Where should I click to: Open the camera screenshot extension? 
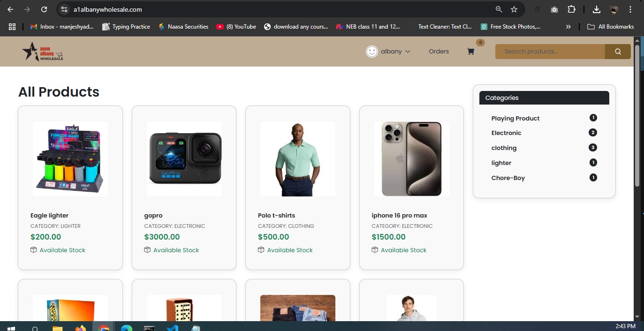pos(554,9)
